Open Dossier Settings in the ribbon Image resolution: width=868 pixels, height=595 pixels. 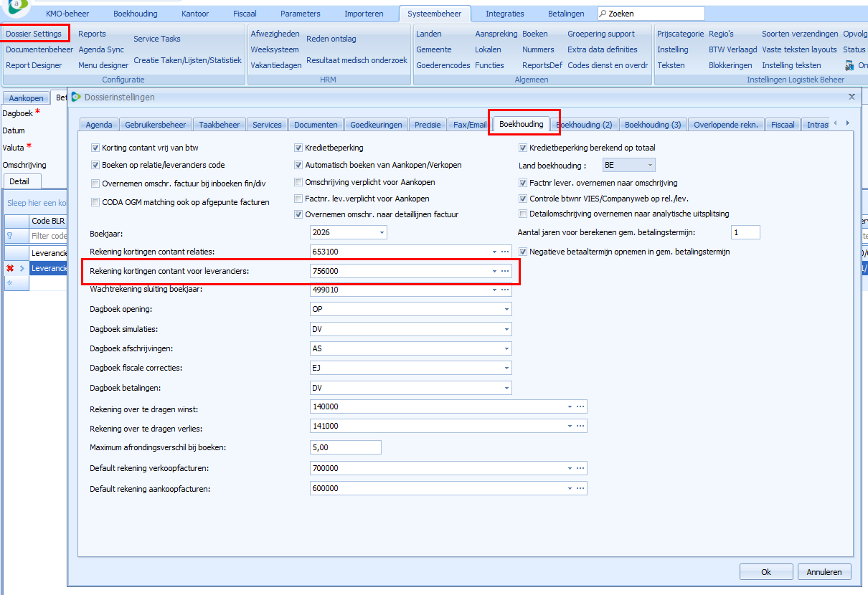[34, 34]
